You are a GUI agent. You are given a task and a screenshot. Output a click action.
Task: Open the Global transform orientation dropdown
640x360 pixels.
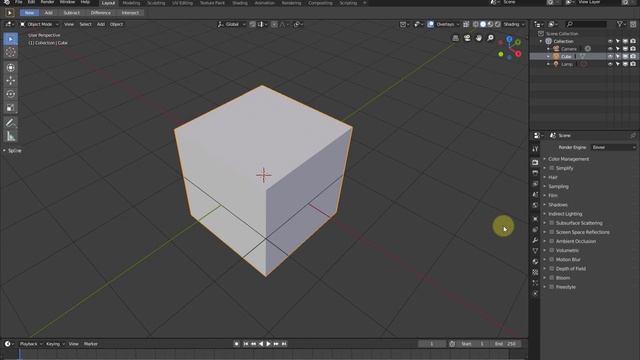(231, 24)
